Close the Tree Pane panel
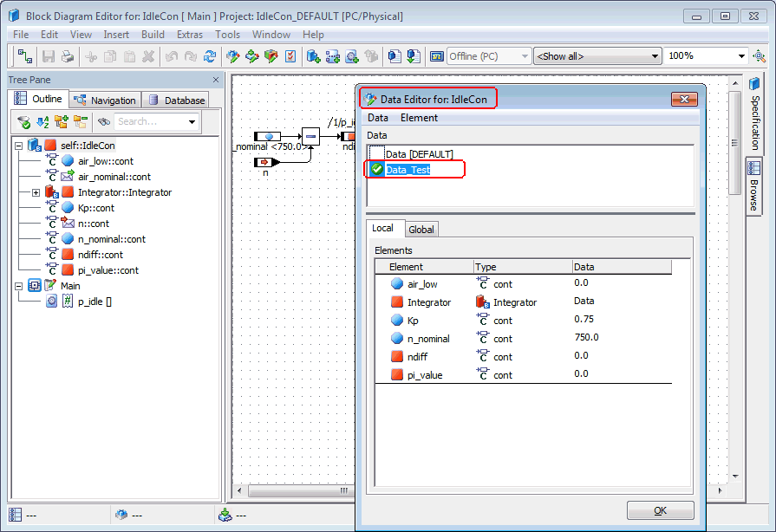 click(216, 80)
